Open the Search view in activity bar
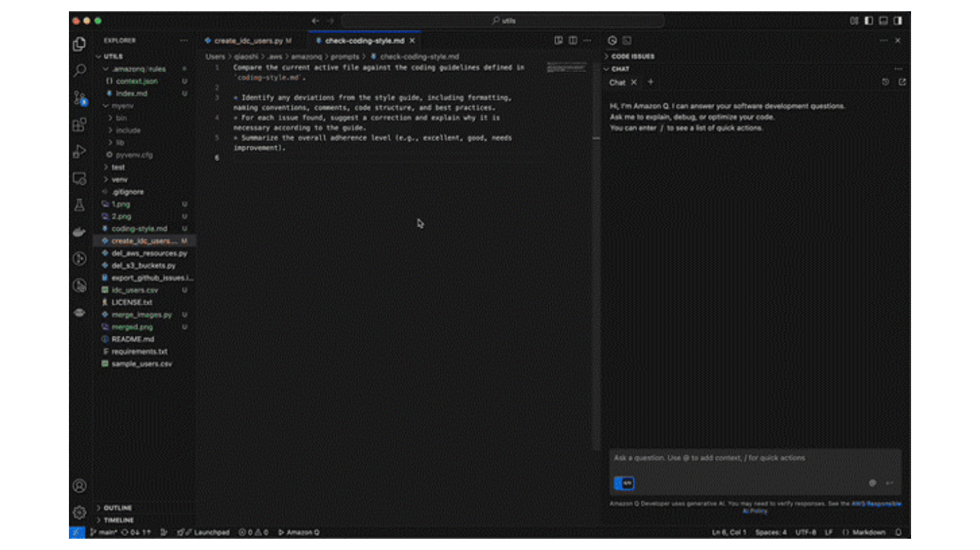 [80, 70]
